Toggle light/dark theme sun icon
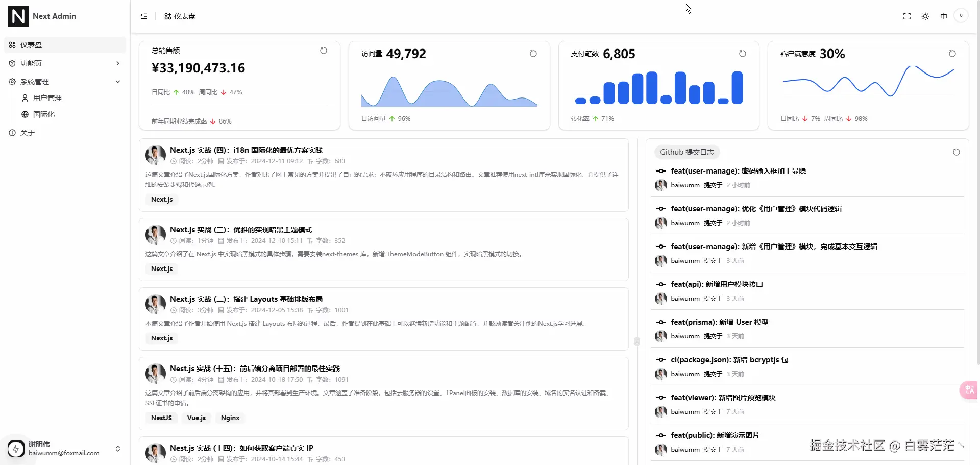This screenshot has height=465, width=980. click(x=925, y=16)
